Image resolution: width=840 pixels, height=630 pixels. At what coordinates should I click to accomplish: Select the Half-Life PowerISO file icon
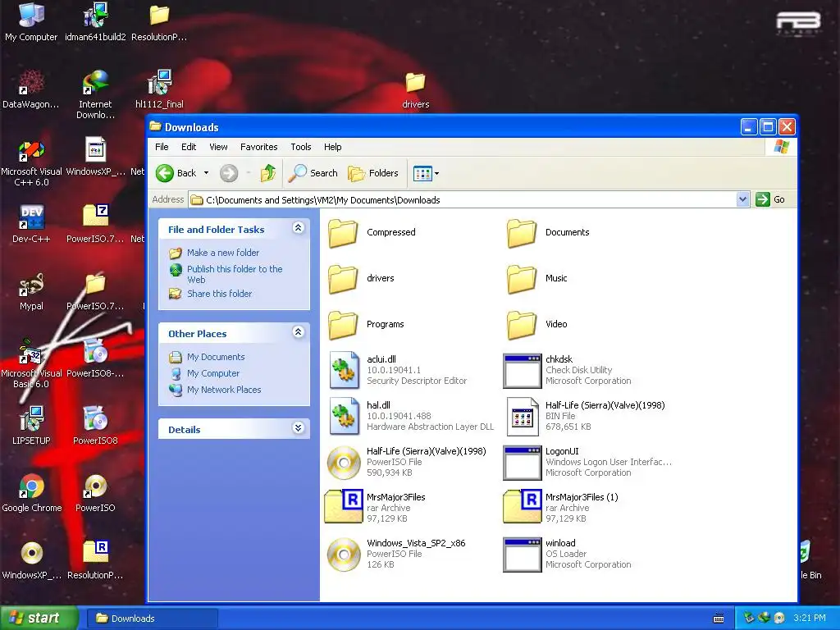(344, 463)
